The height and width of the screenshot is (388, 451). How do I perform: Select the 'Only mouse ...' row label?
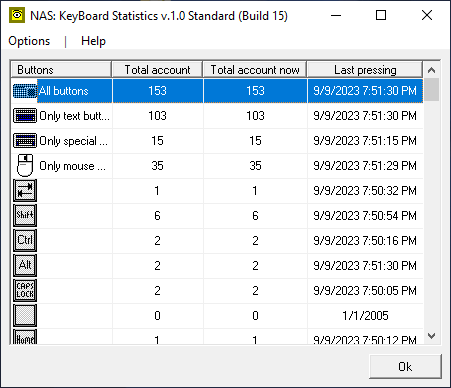[72, 166]
